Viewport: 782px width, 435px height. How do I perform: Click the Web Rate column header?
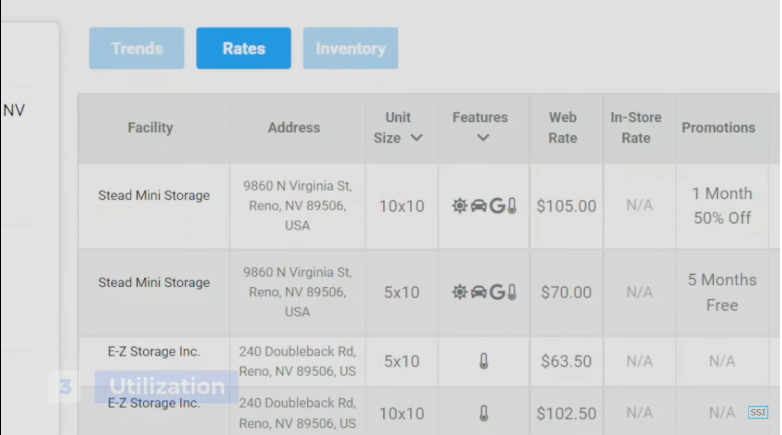pos(563,128)
